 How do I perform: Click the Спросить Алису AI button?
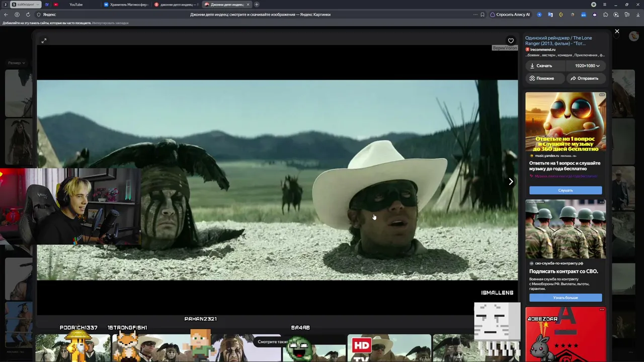click(510, 15)
